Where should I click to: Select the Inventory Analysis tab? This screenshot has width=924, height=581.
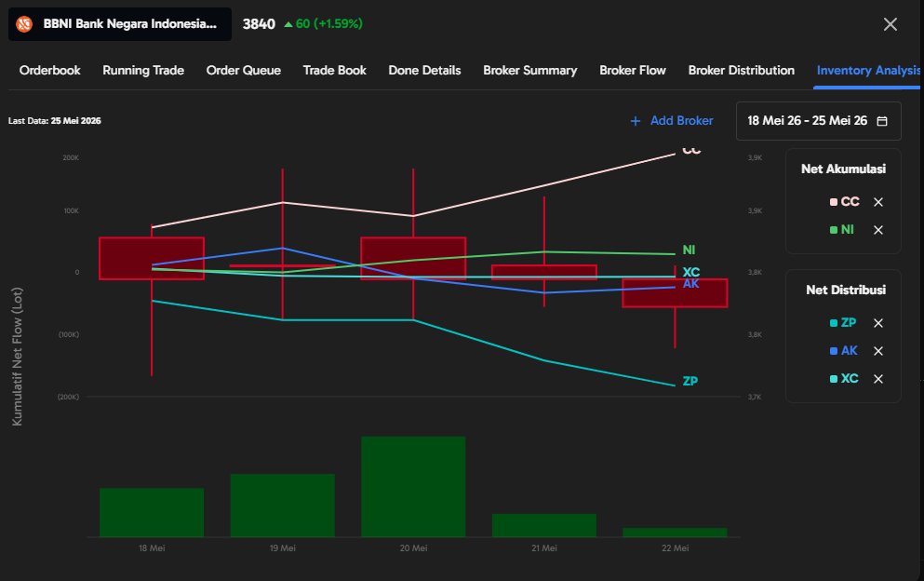(868, 70)
